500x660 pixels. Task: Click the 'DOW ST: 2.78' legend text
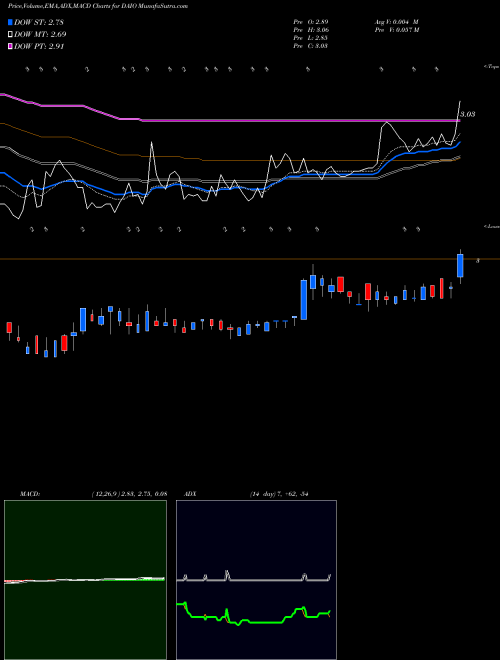point(39,22)
